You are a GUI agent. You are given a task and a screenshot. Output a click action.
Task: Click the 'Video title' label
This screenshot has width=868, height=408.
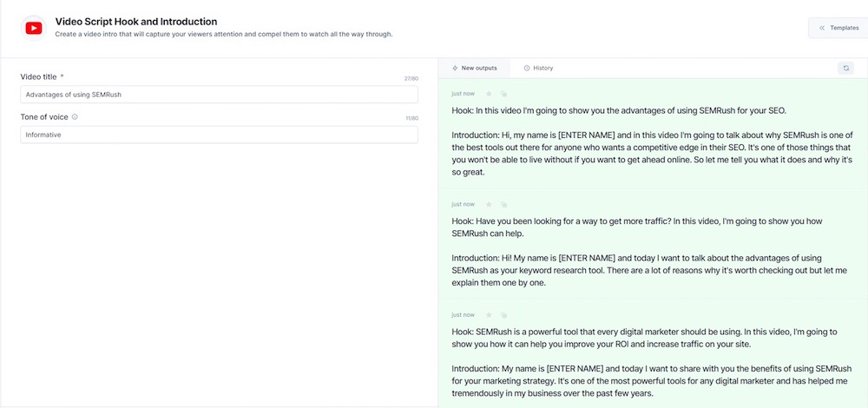(39, 76)
